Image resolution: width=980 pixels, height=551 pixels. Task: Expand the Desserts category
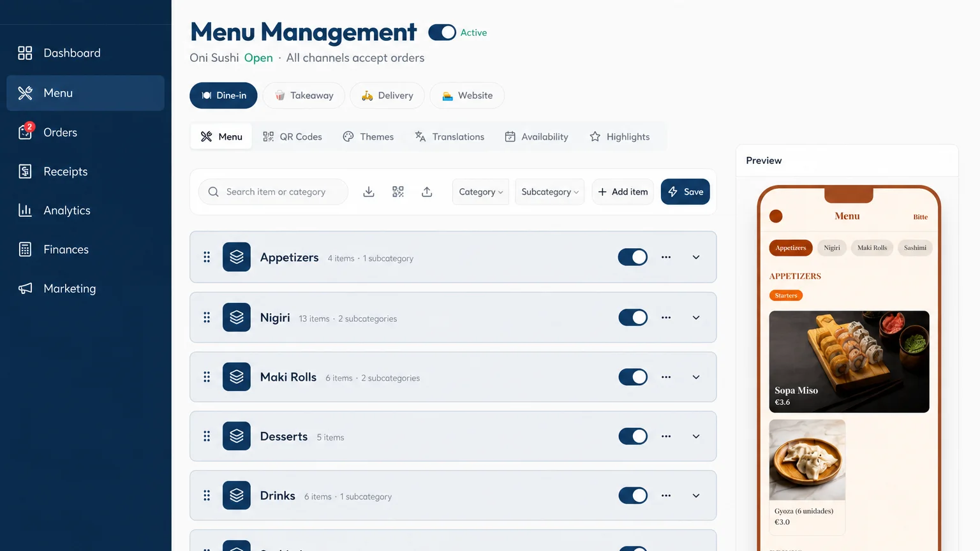pos(696,436)
